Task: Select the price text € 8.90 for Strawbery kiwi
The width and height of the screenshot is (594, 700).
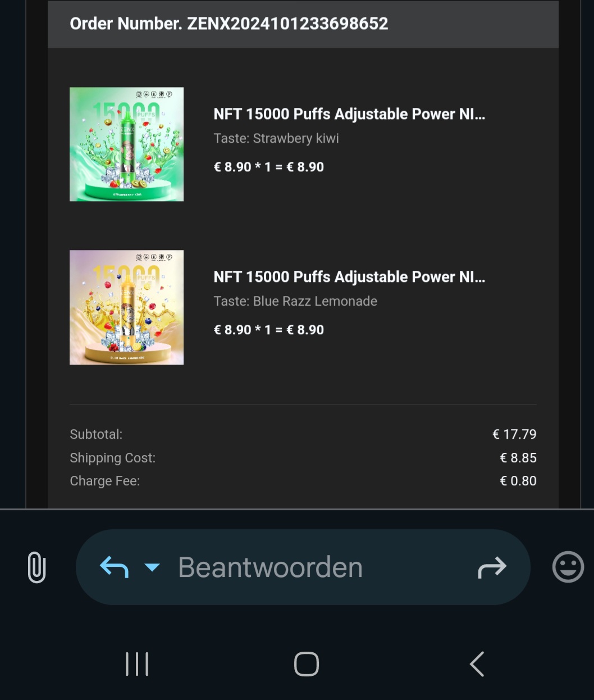Action: (269, 166)
